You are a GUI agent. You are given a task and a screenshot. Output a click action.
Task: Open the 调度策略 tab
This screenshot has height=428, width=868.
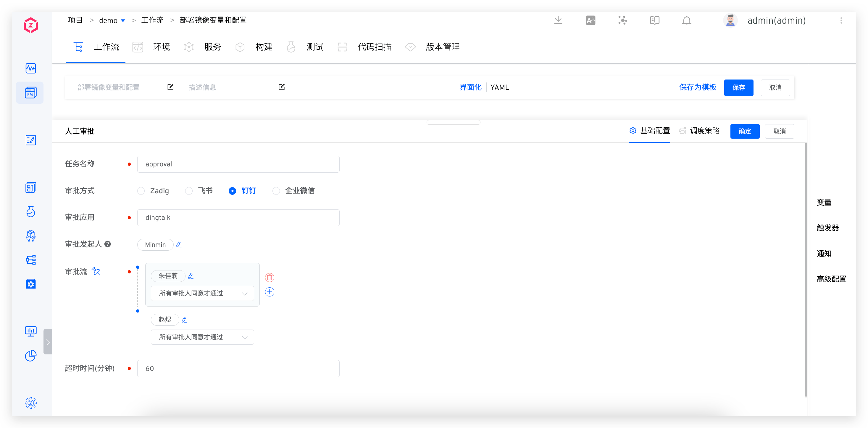pyautogui.click(x=705, y=131)
